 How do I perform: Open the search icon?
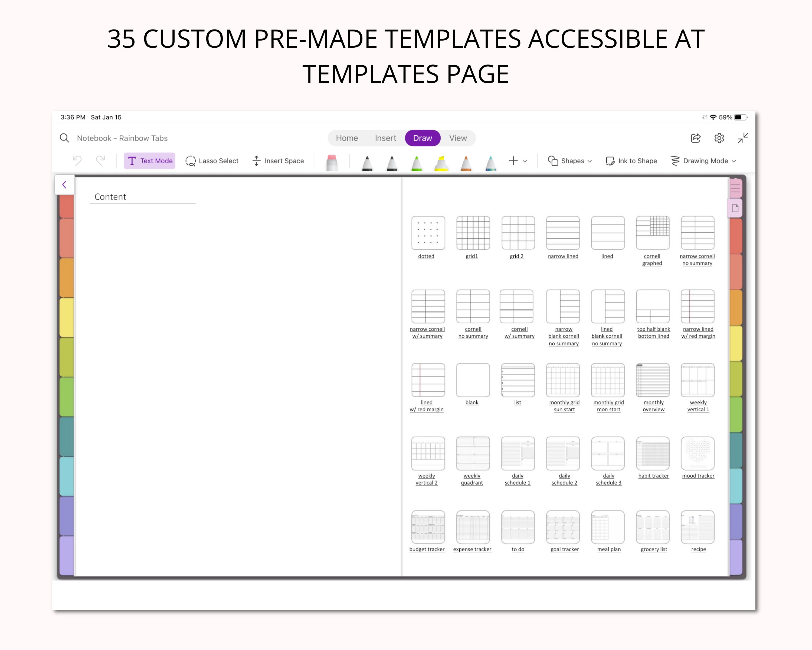coord(64,138)
